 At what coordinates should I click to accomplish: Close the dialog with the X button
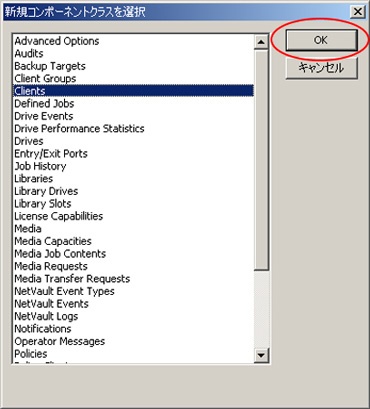pos(358,12)
